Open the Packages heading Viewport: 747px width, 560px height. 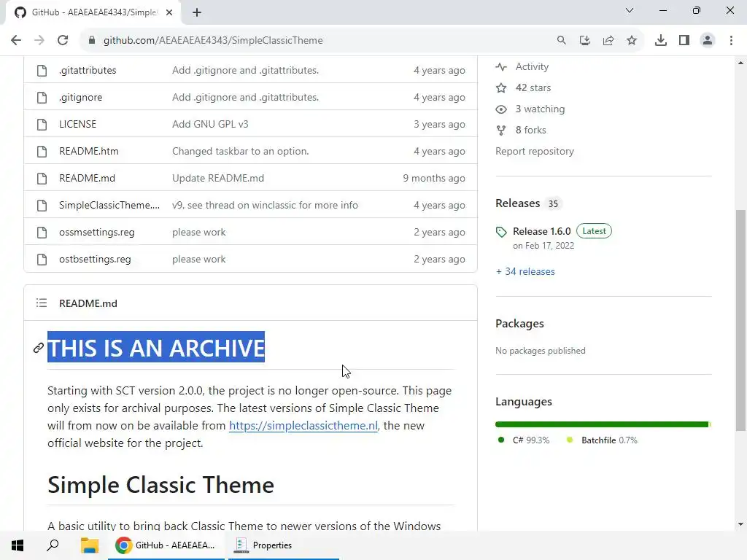click(x=519, y=323)
